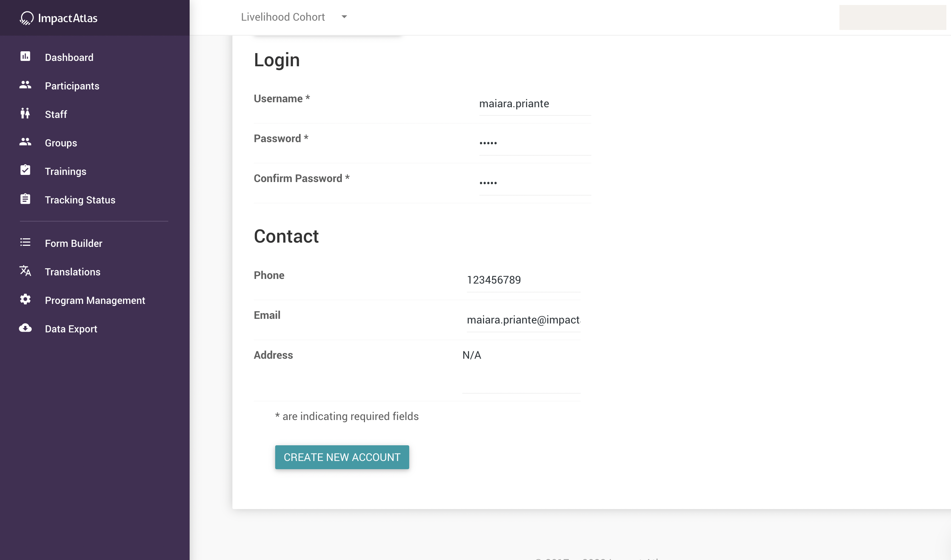Select the Email input field
Screen dimensions: 951x560
point(523,320)
